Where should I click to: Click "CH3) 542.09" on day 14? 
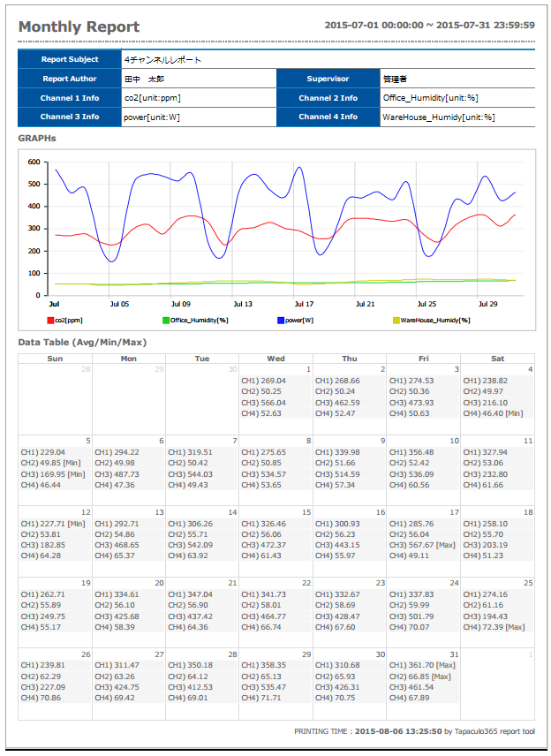pyautogui.click(x=191, y=545)
